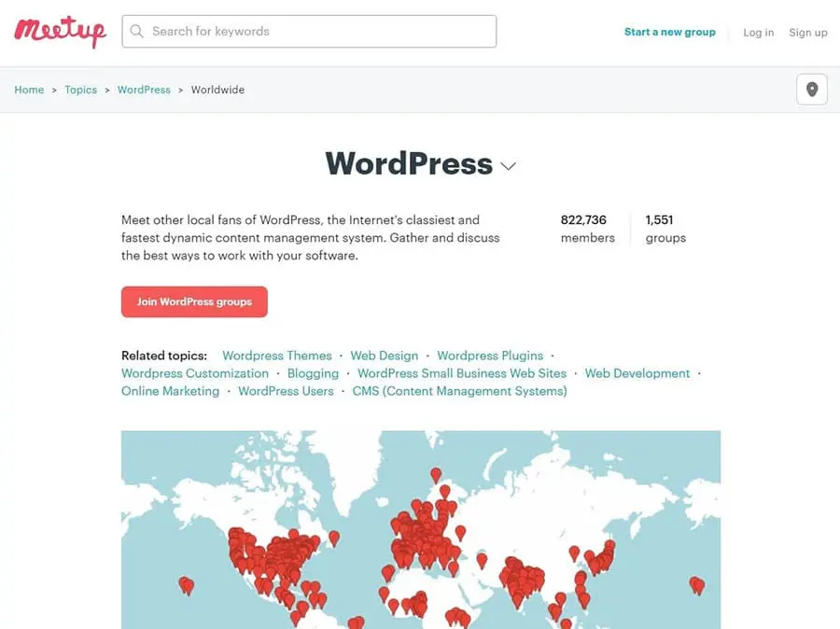The image size is (840, 629).
Task: Open WordPress Plugins topic link
Action: tap(489, 356)
